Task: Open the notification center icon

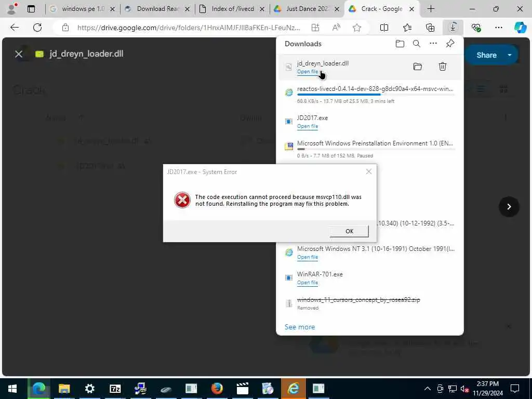Action: point(515,389)
